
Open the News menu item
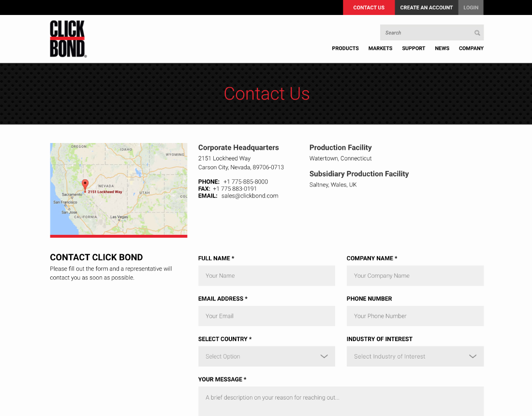[x=442, y=48]
